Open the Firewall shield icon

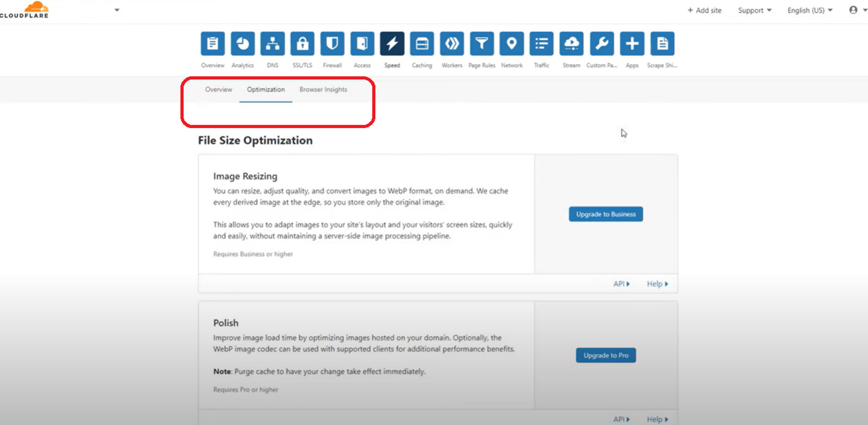click(x=332, y=44)
